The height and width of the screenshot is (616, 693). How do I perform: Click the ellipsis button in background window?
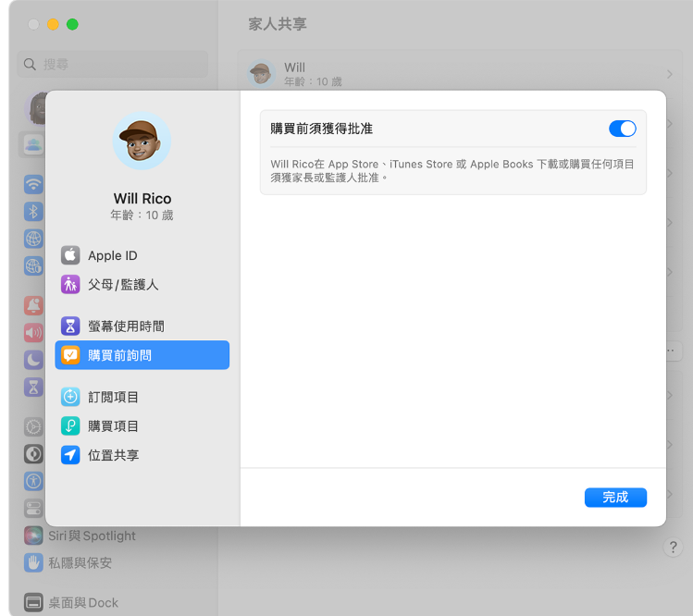point(672,351)
